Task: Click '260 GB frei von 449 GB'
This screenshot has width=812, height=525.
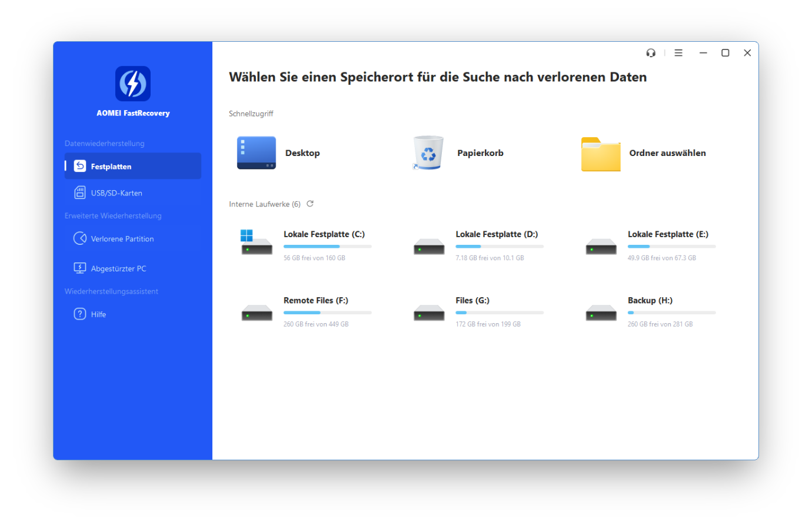Action: click(x=316, y=324)
